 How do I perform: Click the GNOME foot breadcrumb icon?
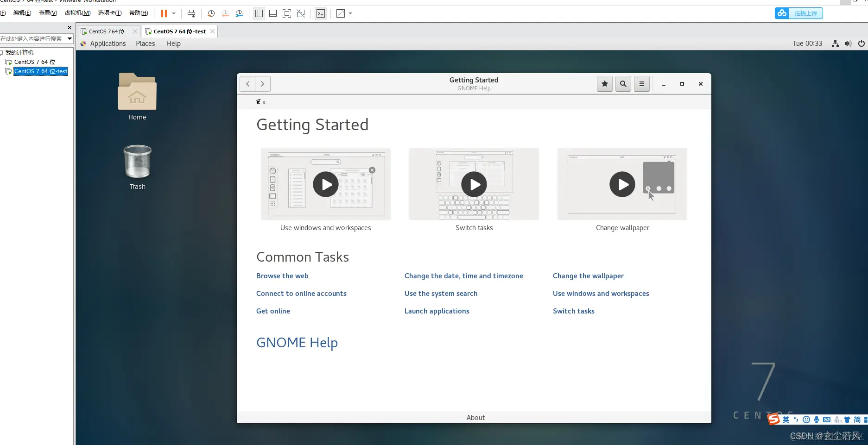coord(259,102)
